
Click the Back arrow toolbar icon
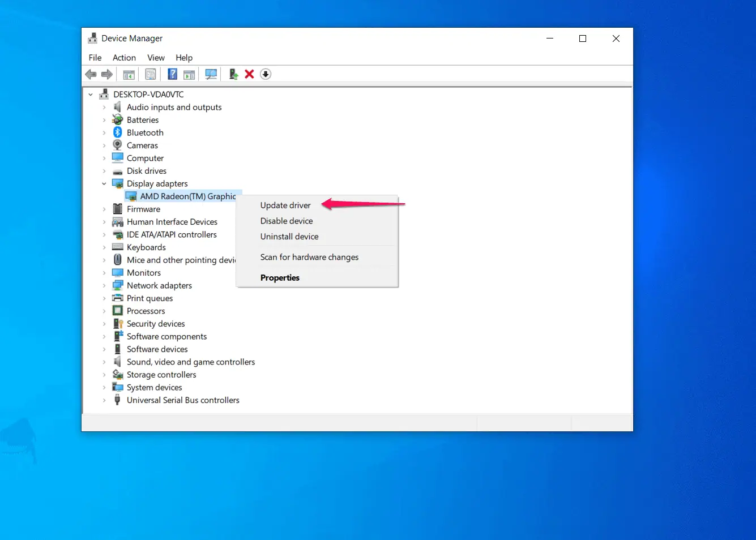coord(91,74)
